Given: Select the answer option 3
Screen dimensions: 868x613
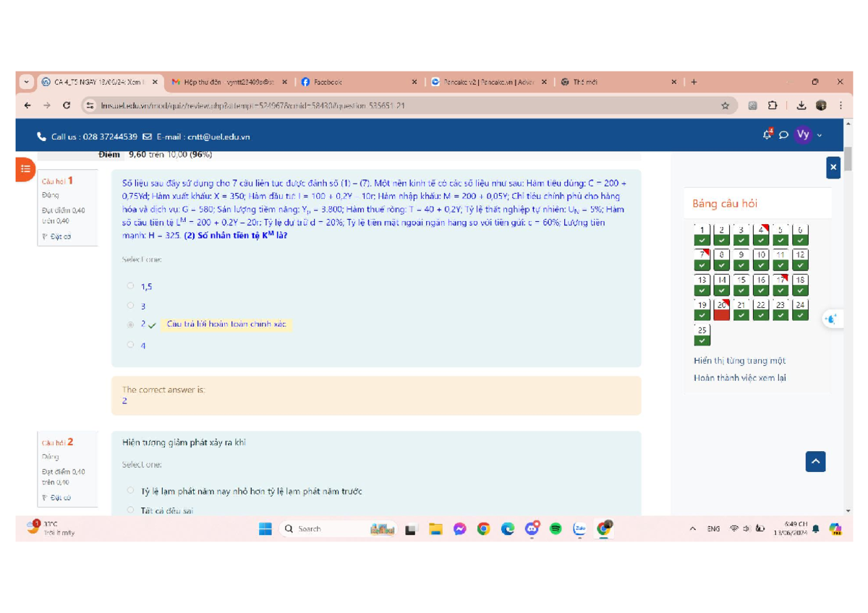Looking at the screenshot, I should click(131, 306).
